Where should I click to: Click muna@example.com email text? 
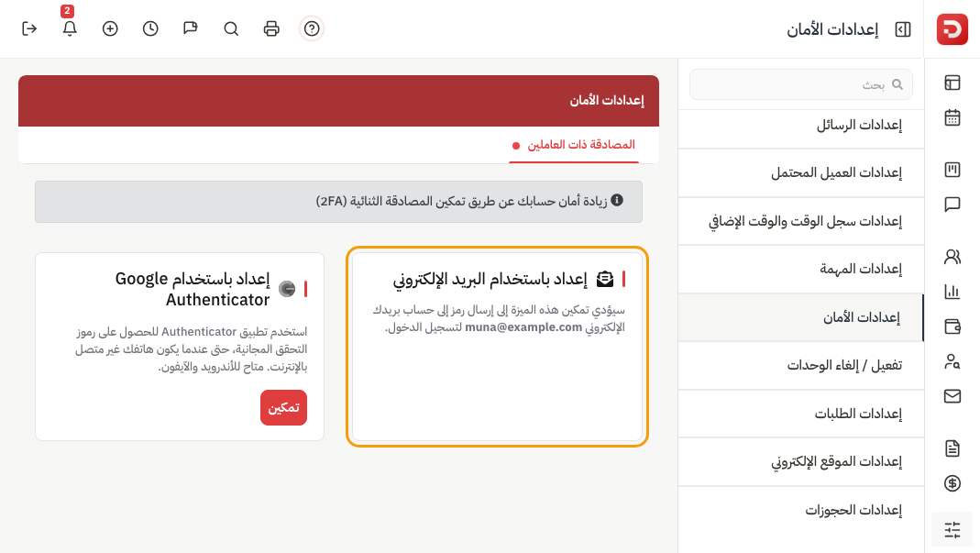[x=523, y=327]
